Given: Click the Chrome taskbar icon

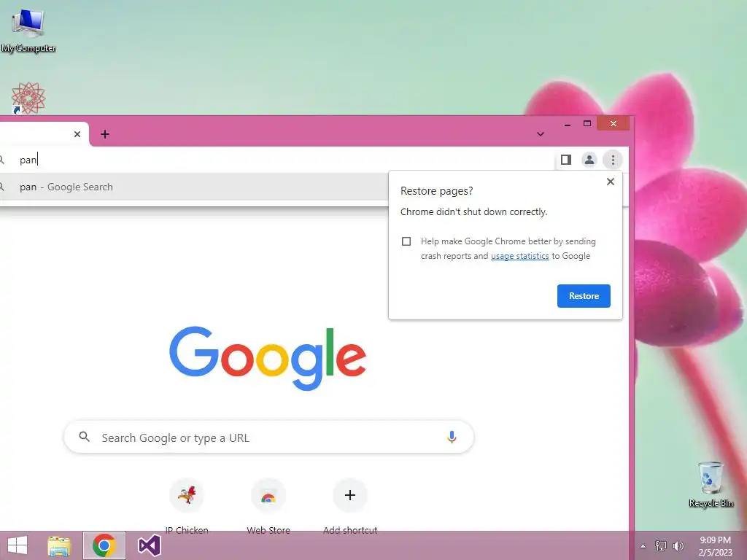Looking at the screenshot, I should pos(104,545).
